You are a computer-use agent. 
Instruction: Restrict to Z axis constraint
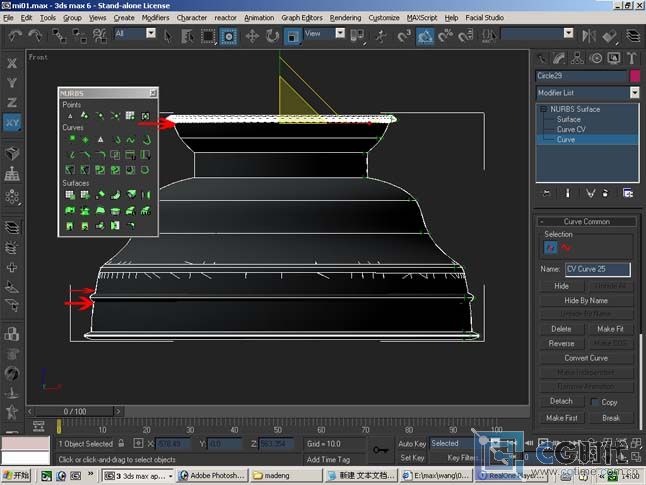[12, 103]
